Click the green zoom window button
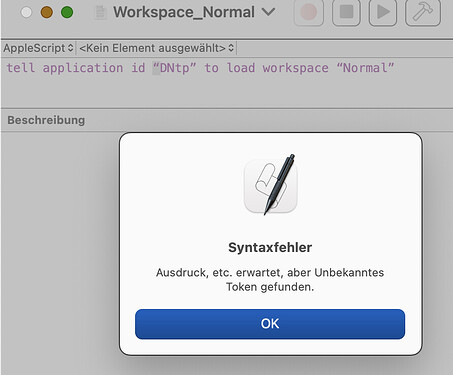 tap(67, 12)
